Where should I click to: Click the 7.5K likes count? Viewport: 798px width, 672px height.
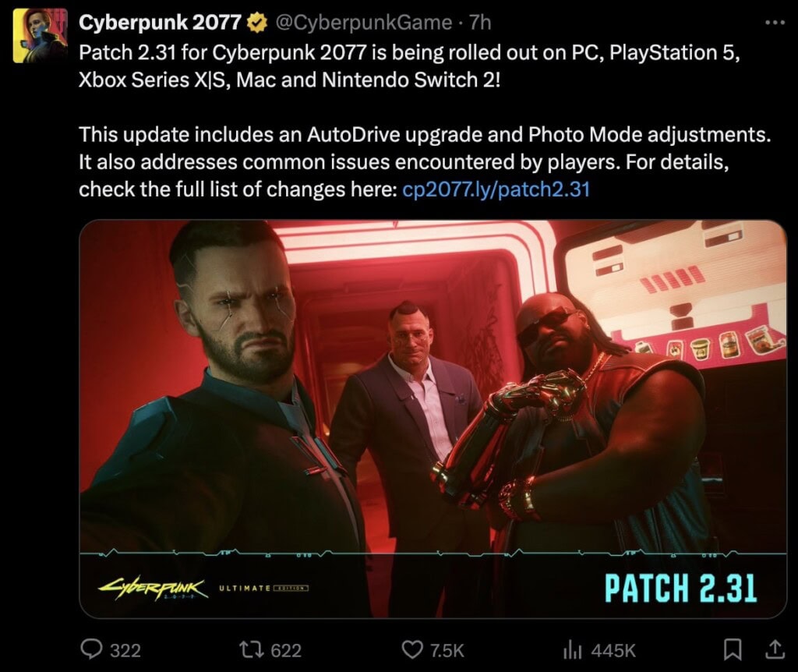[x=447, y=651]
